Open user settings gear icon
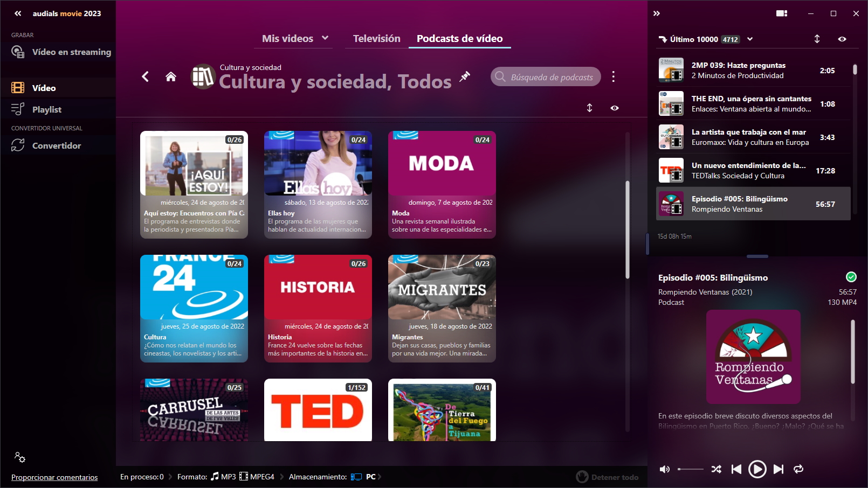This screenshot has height=488, width=868. (20, 457)
